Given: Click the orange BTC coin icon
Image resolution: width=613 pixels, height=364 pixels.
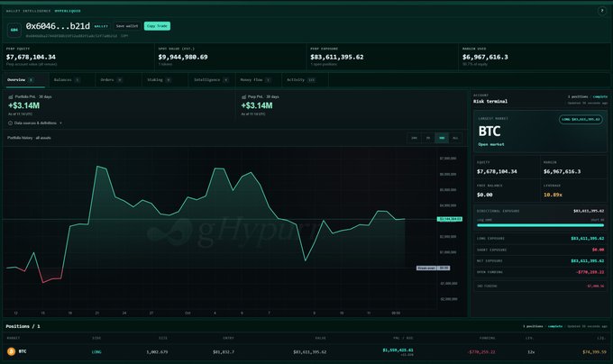Looking at the screenshot, I should [12, 351].
